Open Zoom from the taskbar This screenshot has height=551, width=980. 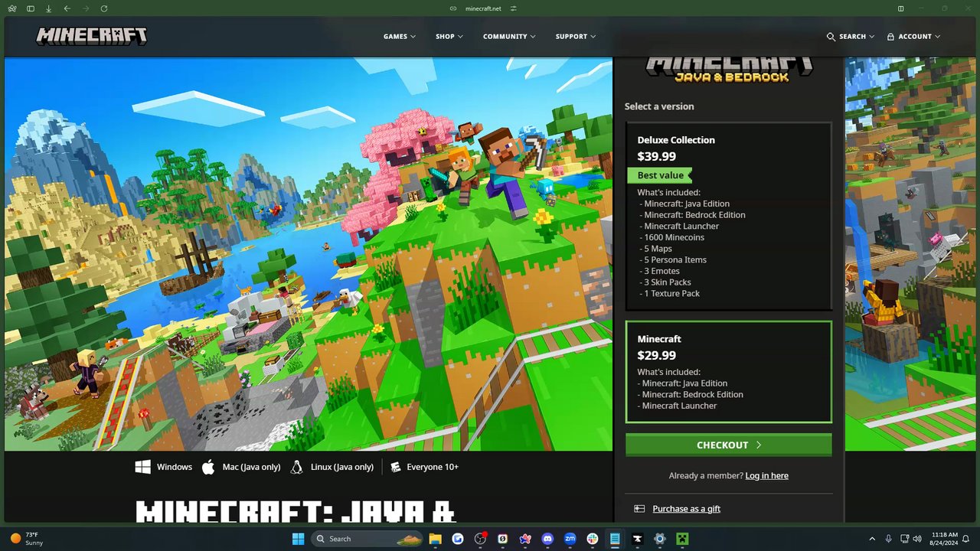(x=570, y=539)
